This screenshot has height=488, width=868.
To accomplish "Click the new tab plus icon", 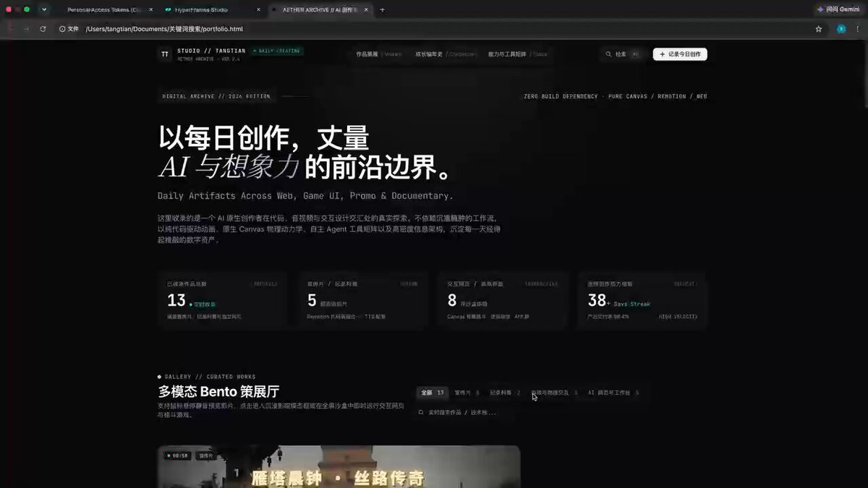I will [x=382, y=10].
